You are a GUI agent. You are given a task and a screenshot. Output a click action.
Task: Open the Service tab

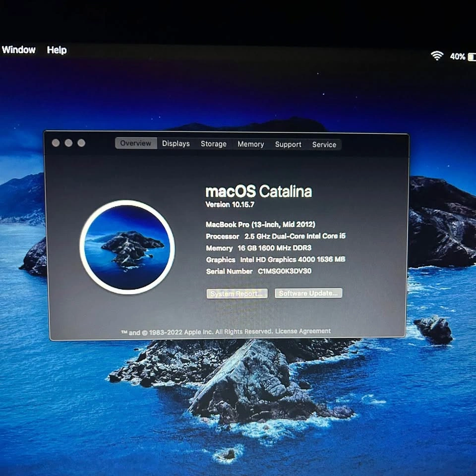(x=324, y=145)
